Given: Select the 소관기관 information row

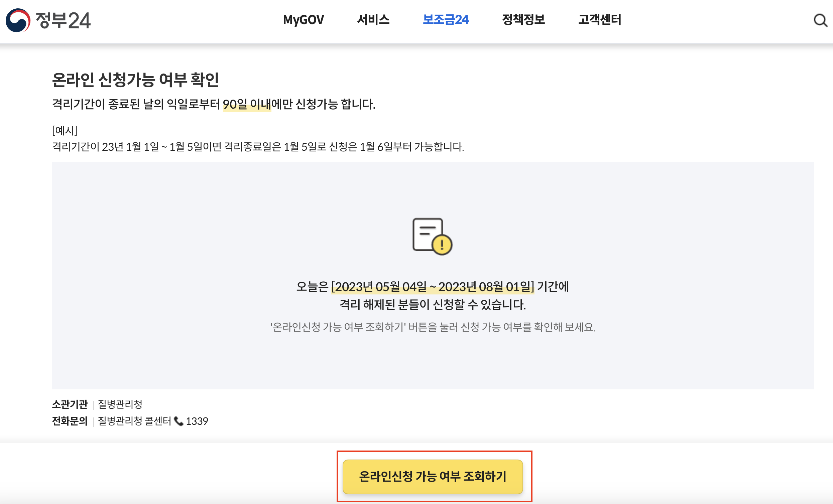Looking at the screenshot, I should pyautogui.click(x=69, y=405).
